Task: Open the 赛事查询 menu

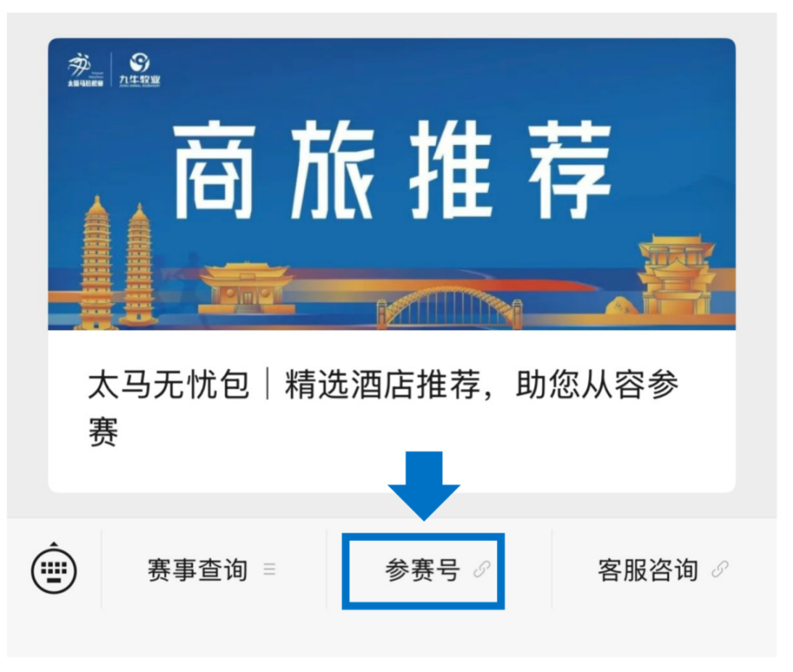Action: pos(212,570)
